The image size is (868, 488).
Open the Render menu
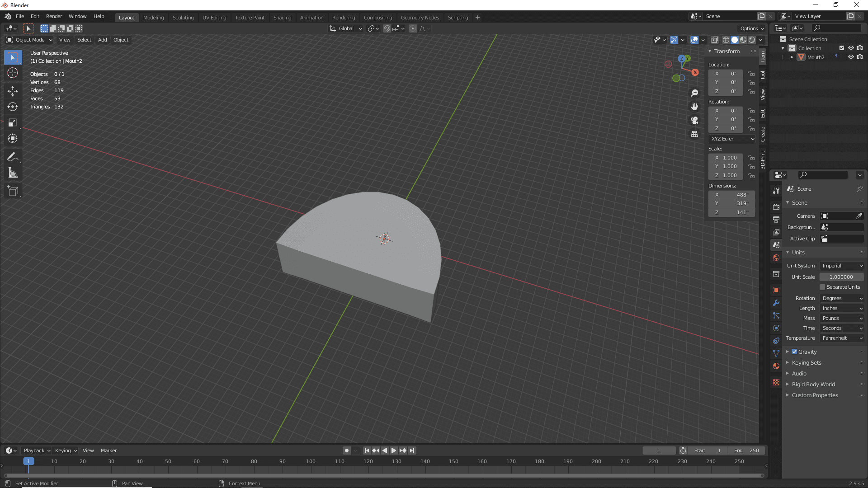coord(54,16)
